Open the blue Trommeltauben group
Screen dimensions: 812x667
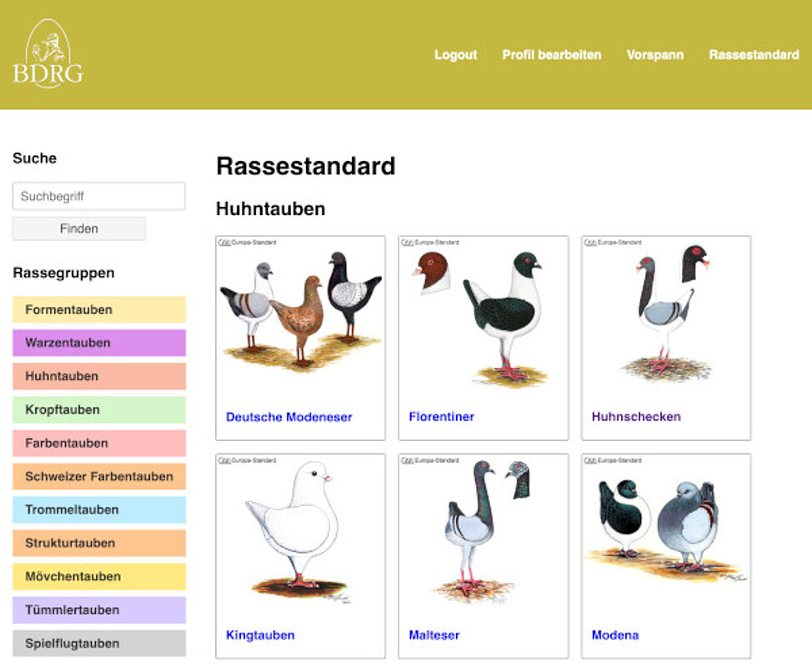coord(98,509)
